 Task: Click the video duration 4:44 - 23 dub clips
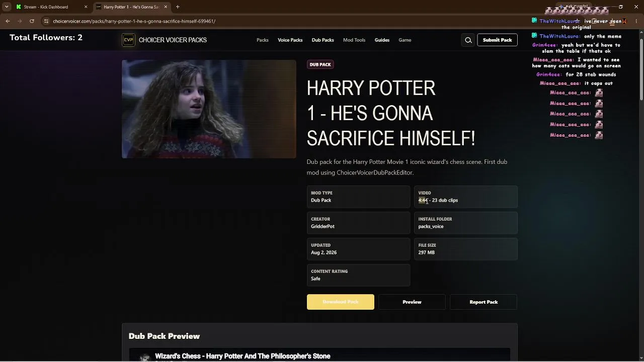coord(438,200)
